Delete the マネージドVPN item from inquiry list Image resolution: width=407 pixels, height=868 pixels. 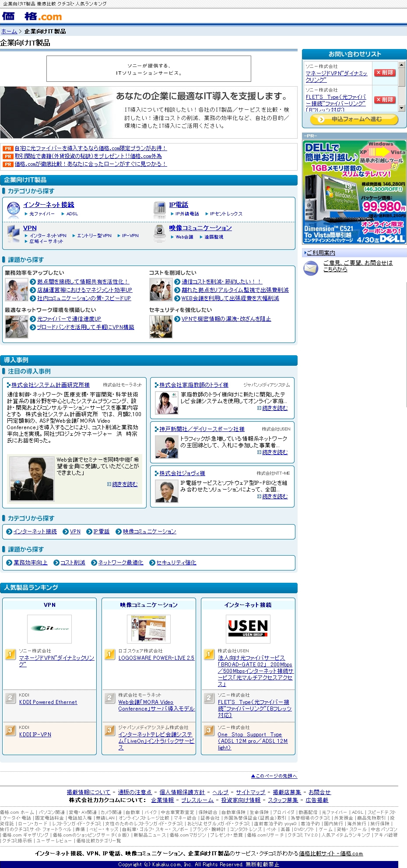pos(385,73)
